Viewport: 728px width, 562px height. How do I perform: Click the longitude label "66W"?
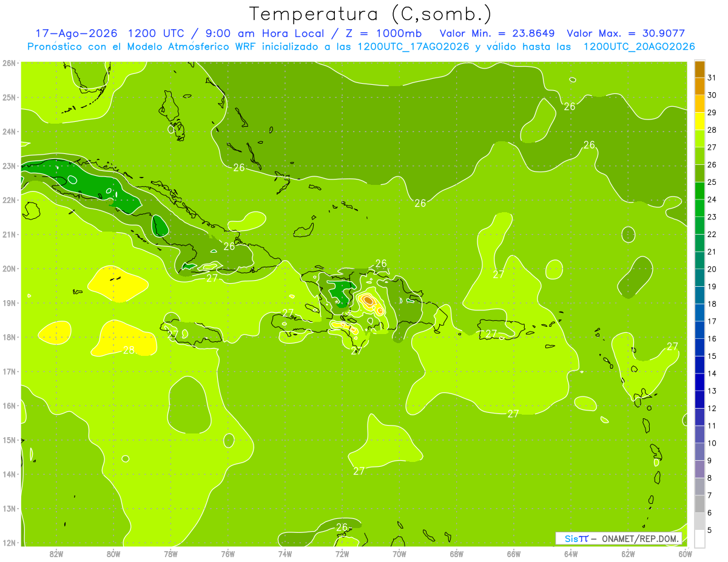tap(514, 554)
